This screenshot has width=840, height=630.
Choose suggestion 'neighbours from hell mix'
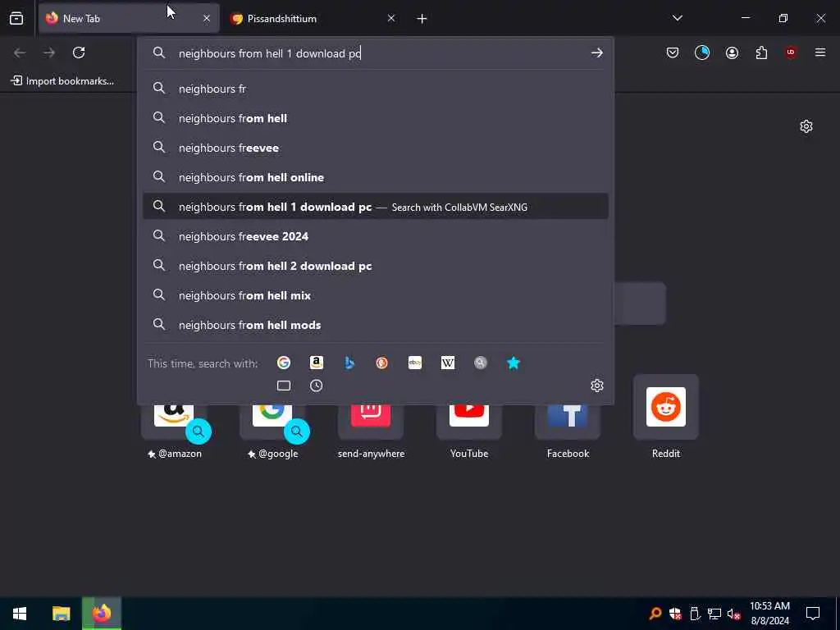(x=376, y=295)
